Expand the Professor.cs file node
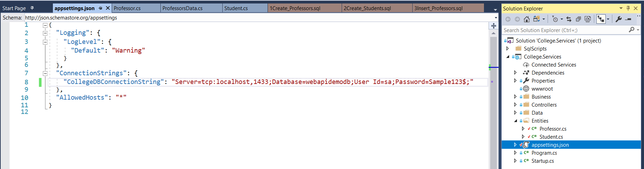The height and width of the screenshot is (169, 644). coord(523,129)
